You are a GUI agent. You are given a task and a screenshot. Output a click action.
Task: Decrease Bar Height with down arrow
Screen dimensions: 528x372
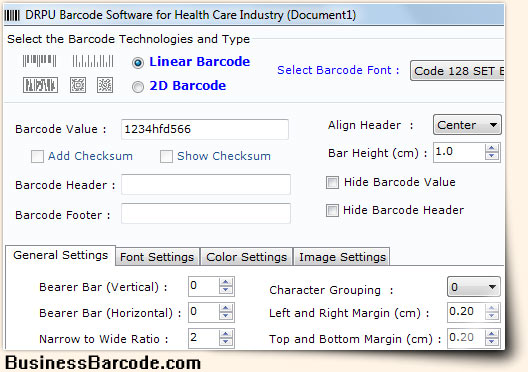tap(492, 156)
